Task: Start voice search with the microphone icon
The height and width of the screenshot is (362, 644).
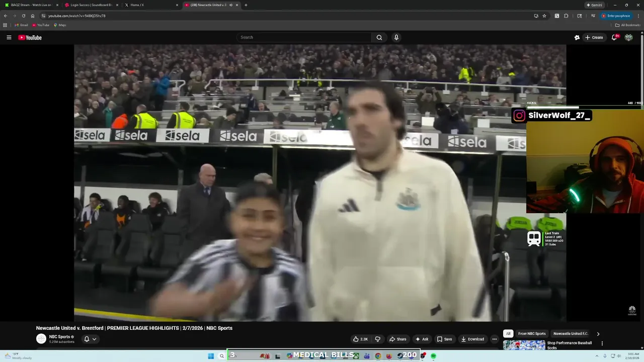Action: (396, 37)
